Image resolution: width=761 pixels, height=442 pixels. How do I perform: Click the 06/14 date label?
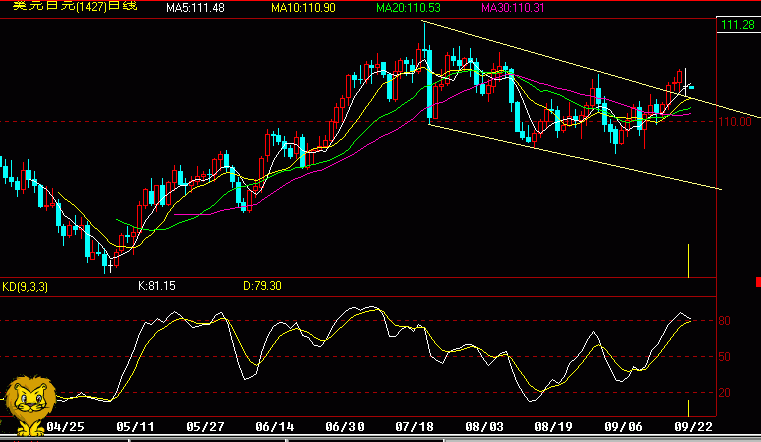[275, 427]
